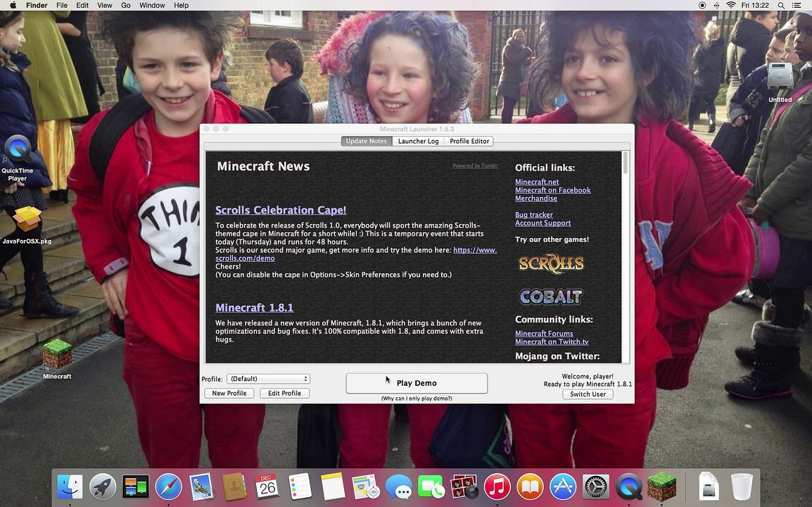Open Messages speech bubble in Dock

click(x=399, y=487)
